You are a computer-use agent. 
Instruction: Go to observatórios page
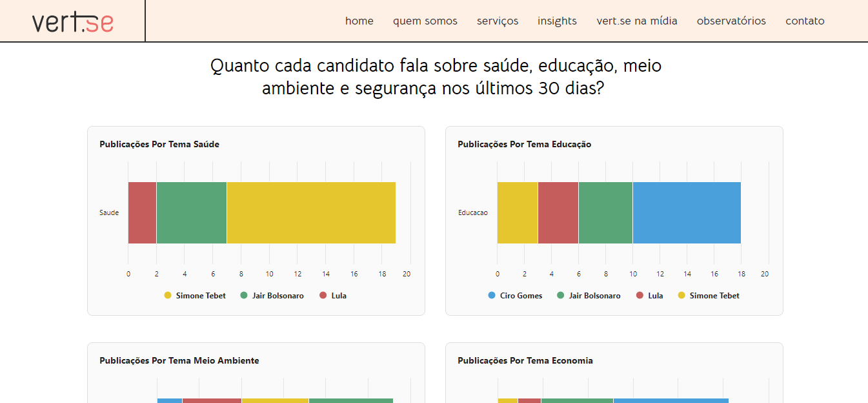[731, 21]
